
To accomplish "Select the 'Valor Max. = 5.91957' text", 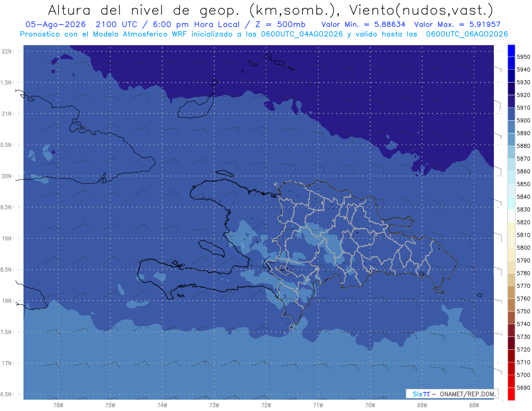I will click(x=457, y=24).
